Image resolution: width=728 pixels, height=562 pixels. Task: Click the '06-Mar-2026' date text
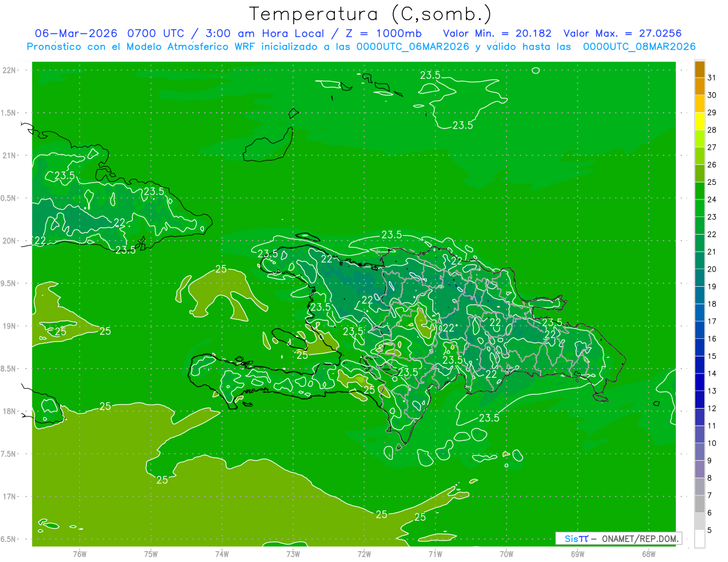[x=76, y=33]
